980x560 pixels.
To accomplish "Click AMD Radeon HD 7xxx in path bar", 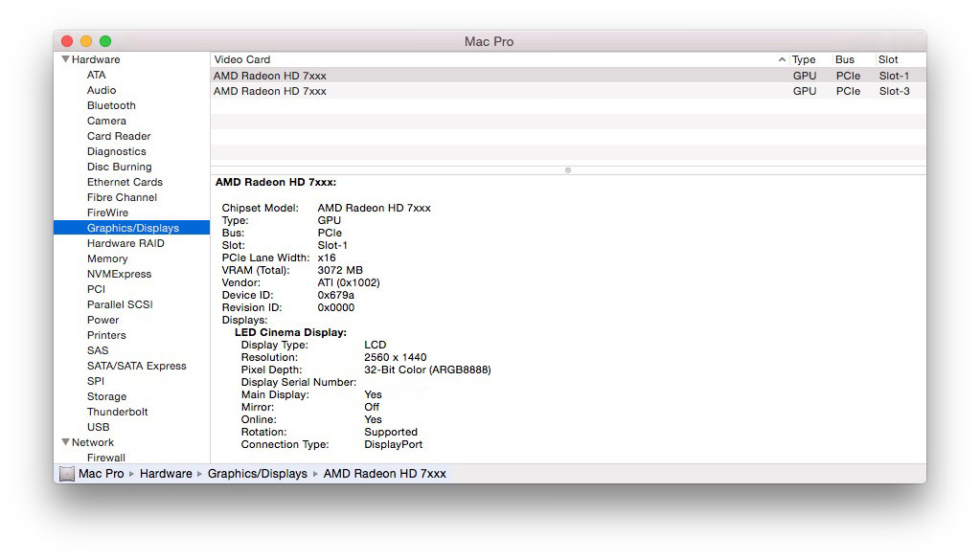I will (x=384, y=474).
